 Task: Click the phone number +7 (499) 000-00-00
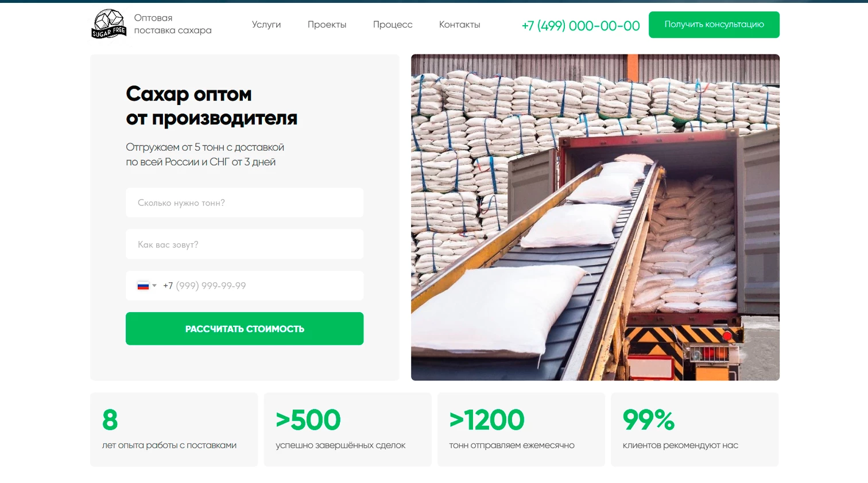coord(580,26)
